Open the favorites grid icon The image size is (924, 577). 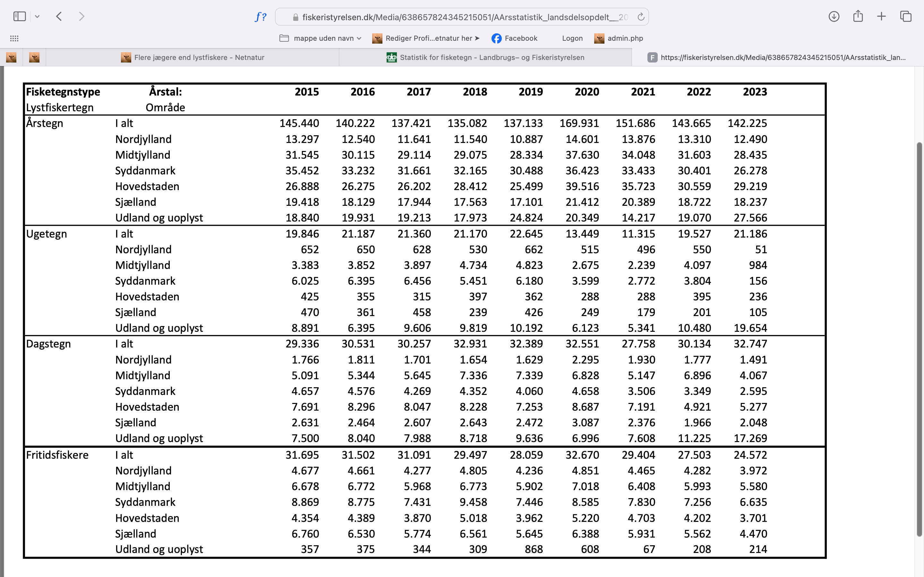14,38
